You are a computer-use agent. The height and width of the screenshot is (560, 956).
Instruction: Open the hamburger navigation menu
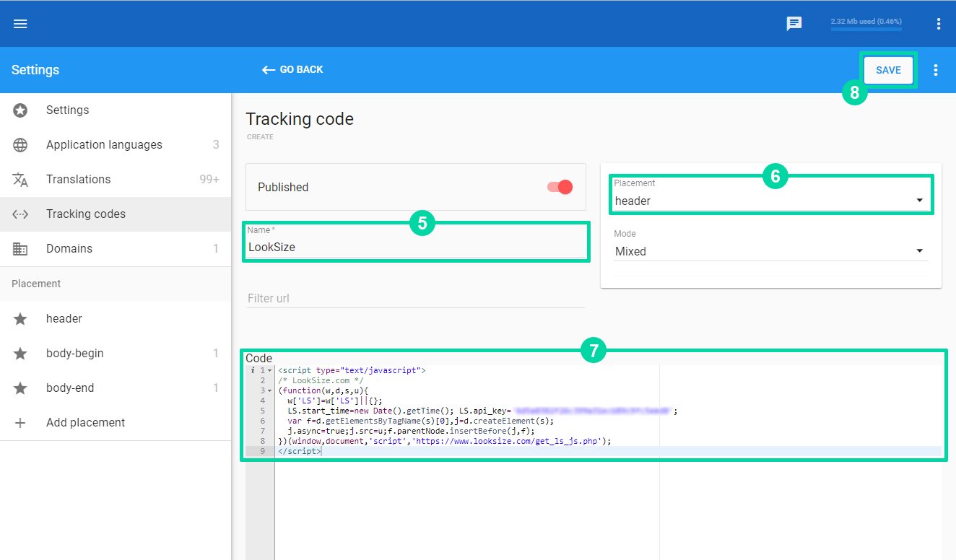(x=20, y=24)
